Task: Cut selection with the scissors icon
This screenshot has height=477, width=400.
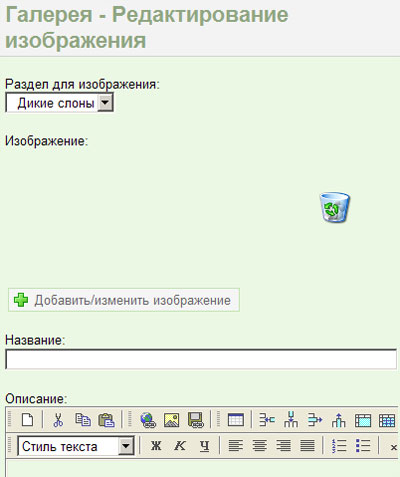Action: pos(58,420)
